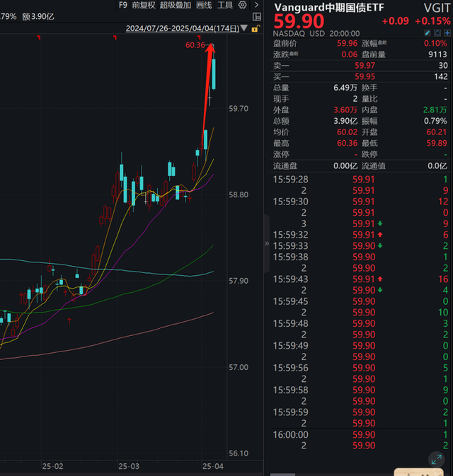Viewport: 453px width, 476px height.
Task: Open the date range dropdown triangle
Action: [244, 28]
